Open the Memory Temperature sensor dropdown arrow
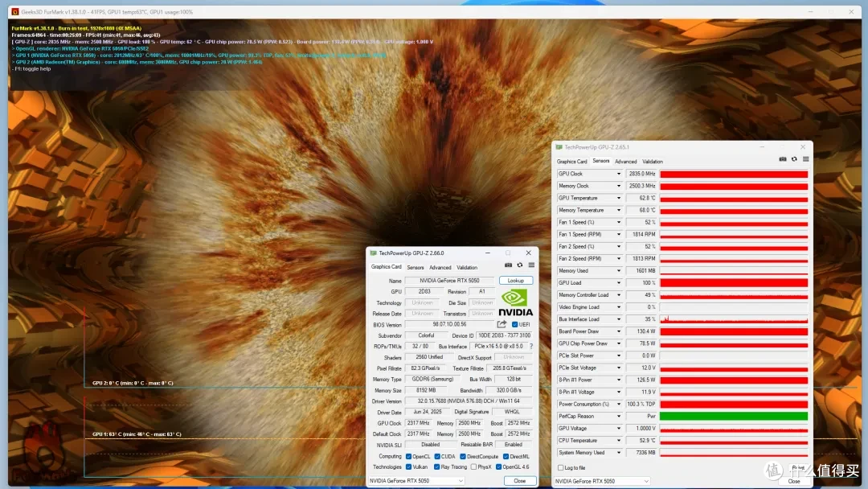The image size is (868, 489). [x=619, y=211]
